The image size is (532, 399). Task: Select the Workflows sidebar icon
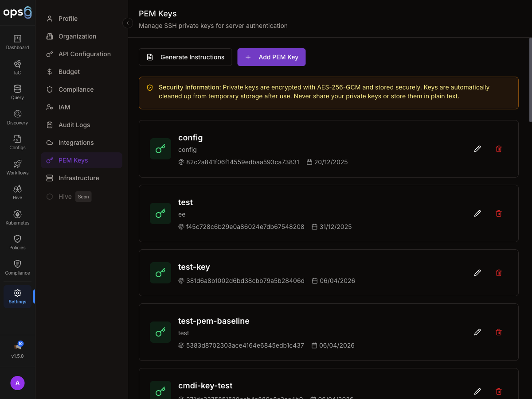click(x=17, y=167)
